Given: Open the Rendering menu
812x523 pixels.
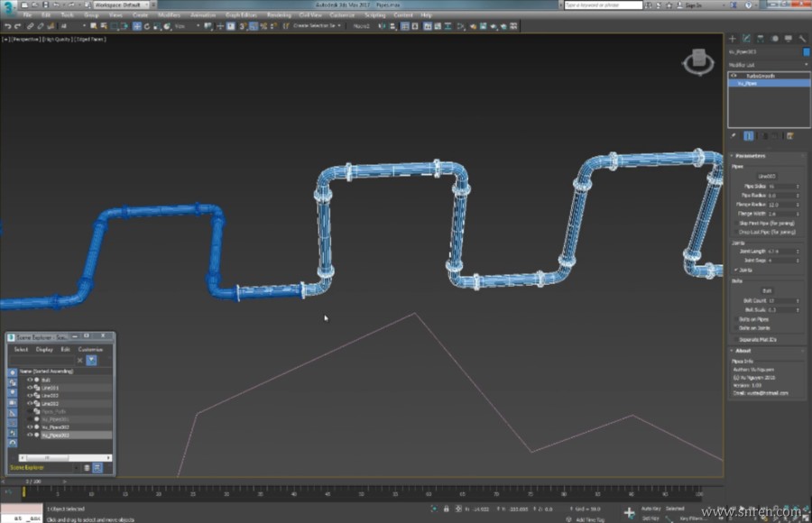Looking at the screenshot, I should (279, 15).
